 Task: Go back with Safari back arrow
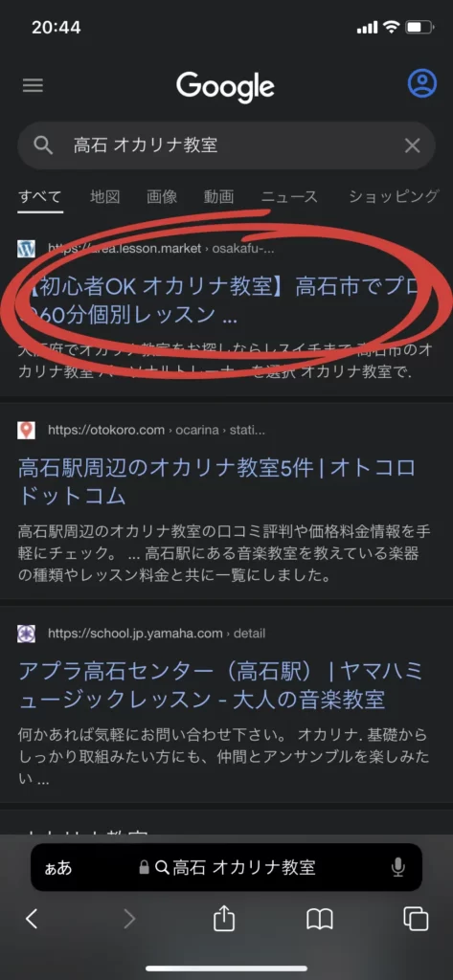pos(32,919)
